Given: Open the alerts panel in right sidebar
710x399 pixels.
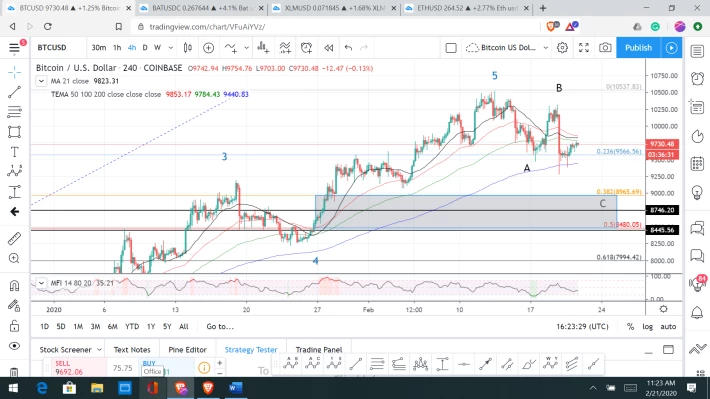Looking at the screenshot, I should click(697, 79).
